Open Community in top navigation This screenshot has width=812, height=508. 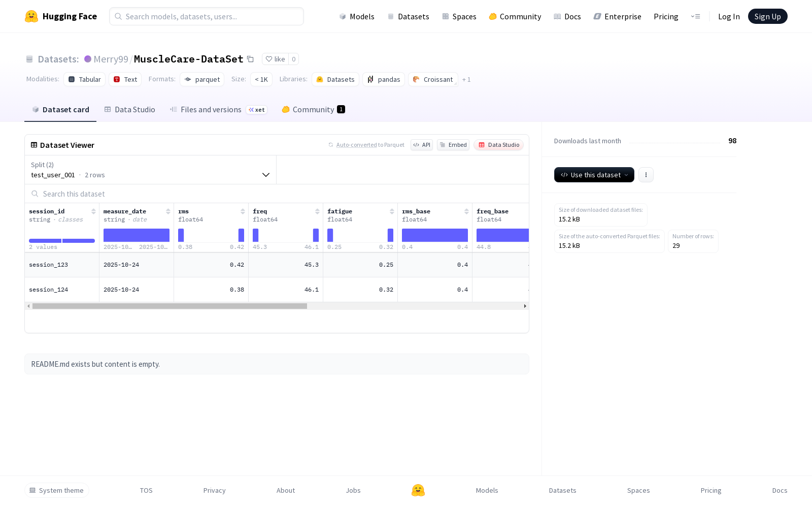click(x=515, y=16)
